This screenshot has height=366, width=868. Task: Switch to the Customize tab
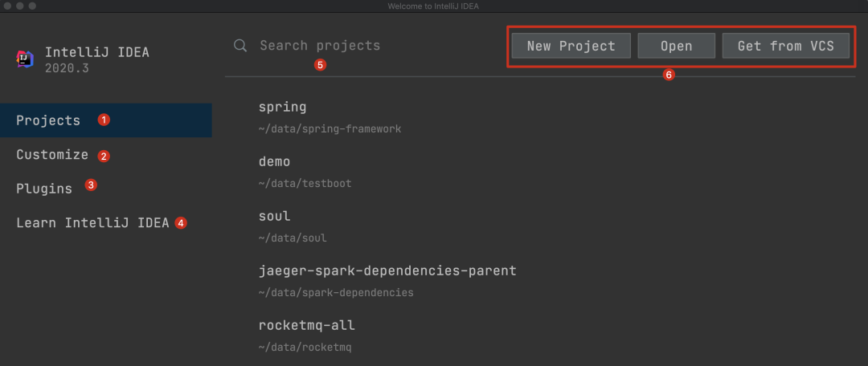tap(52, 155)
